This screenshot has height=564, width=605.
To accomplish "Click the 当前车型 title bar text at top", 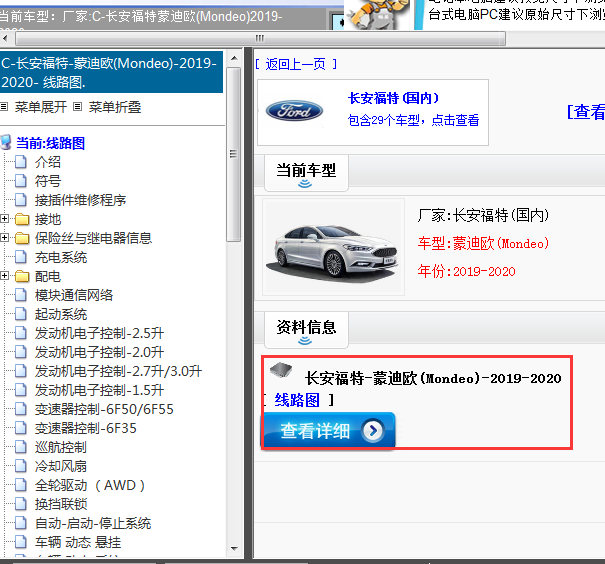I will pos(141,17).
